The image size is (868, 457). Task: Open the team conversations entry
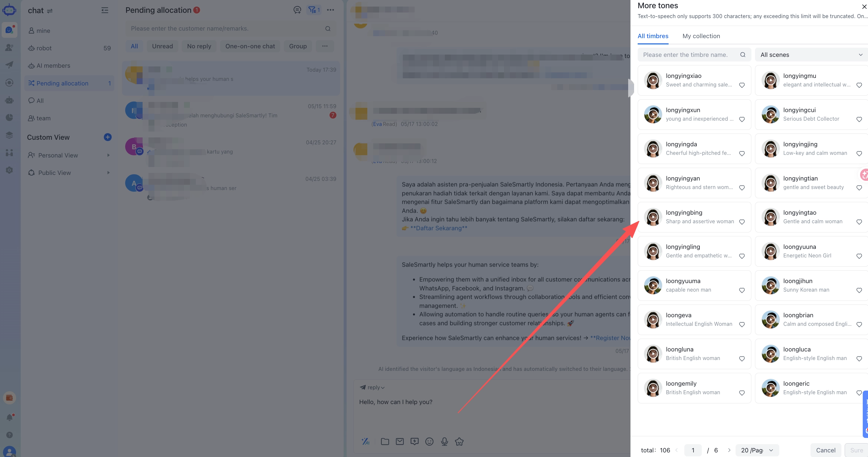pos(69,118)
